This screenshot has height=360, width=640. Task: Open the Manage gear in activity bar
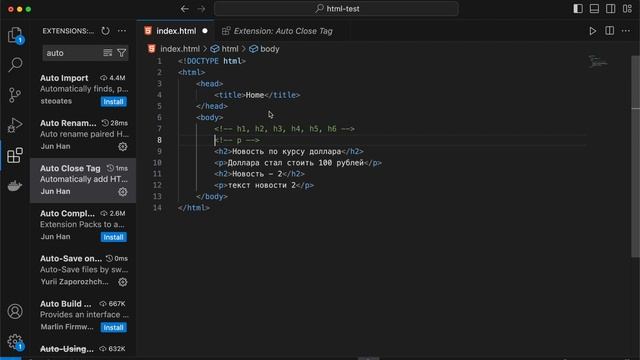[x=15, y=341]
